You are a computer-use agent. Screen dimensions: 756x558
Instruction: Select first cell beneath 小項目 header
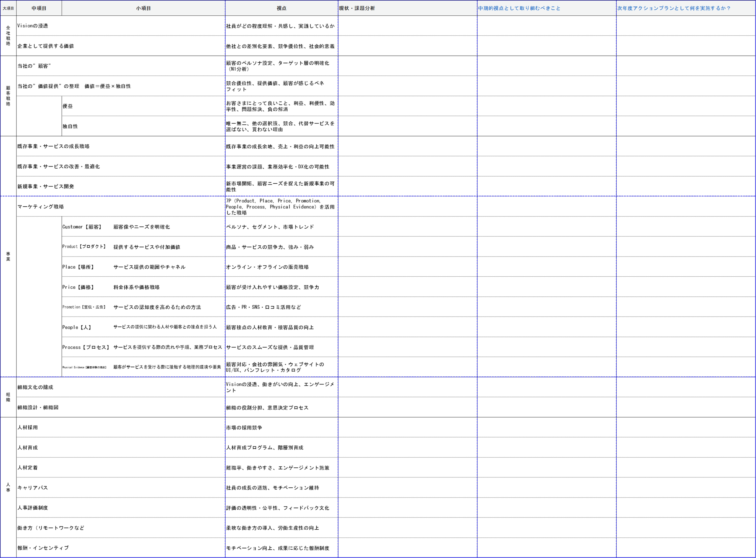click(x=144, y=26)
